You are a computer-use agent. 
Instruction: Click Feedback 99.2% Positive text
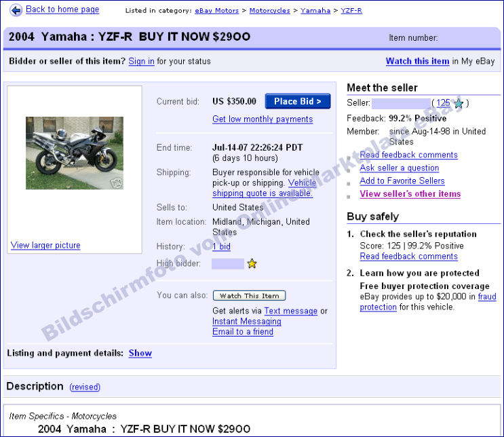(x=397, y=119)
